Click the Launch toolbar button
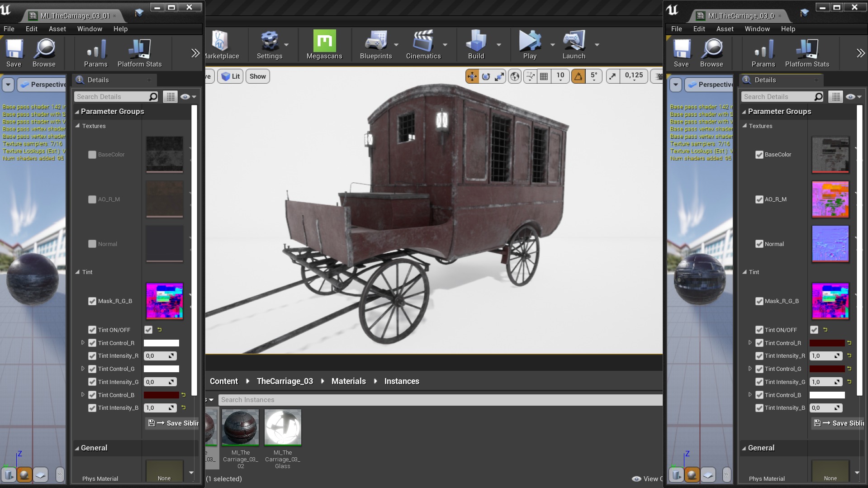Viewport: 868px width, 488px height. click(x=574, y=44)
